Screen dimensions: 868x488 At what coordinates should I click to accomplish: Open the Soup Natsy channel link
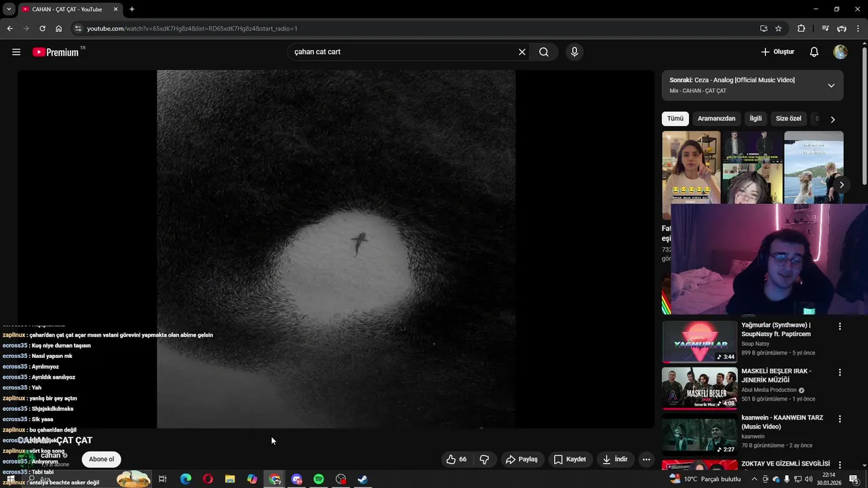(x=755, y=344)
